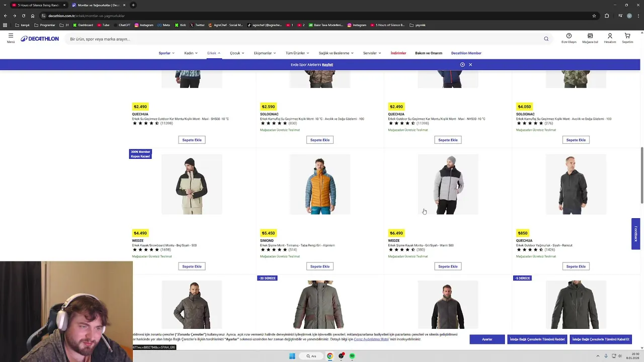Viewport: 644px width, 362px height.
Task: Open the Feedback side tab
Action: tap(636, 234)
